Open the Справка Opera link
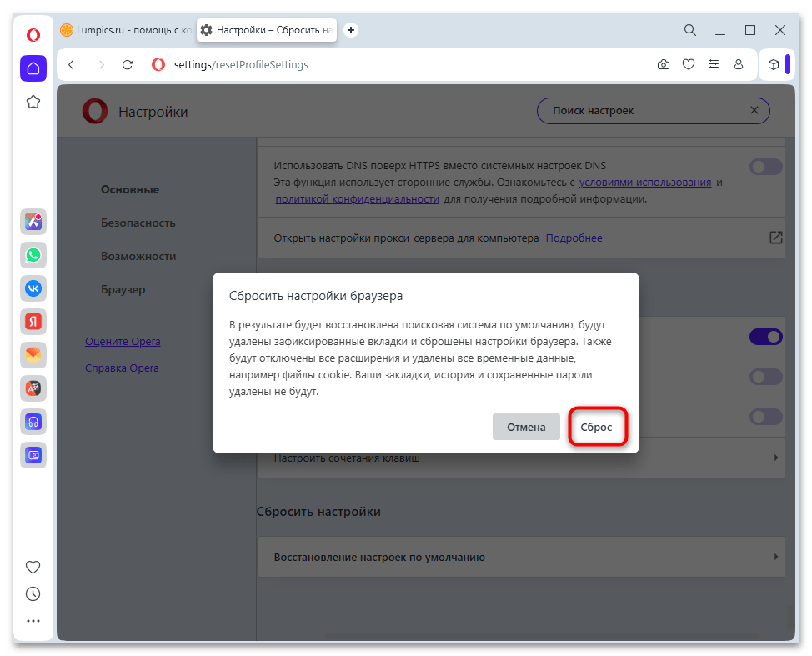This screenshot has width=812, height=656. 122,368
